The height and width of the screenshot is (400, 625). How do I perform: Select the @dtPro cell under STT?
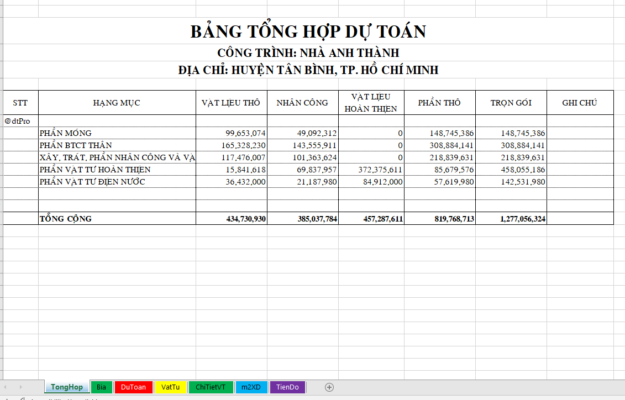click(20, 120)
